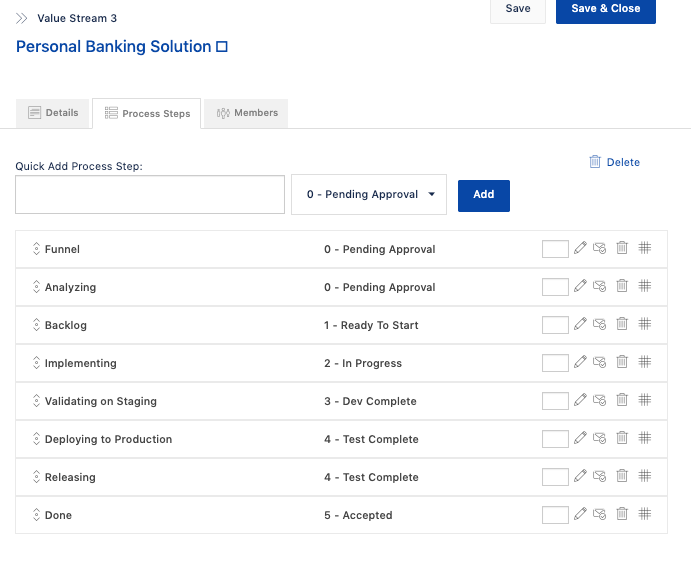The image size is (691, 566).
Task: Click the trash icon for Deploying to Production
Action: pyautogui.click(x=622, y=438)
